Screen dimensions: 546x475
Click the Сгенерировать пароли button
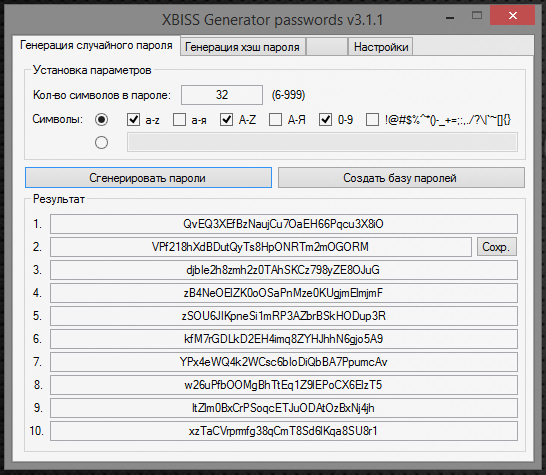[x=148, y=178]
